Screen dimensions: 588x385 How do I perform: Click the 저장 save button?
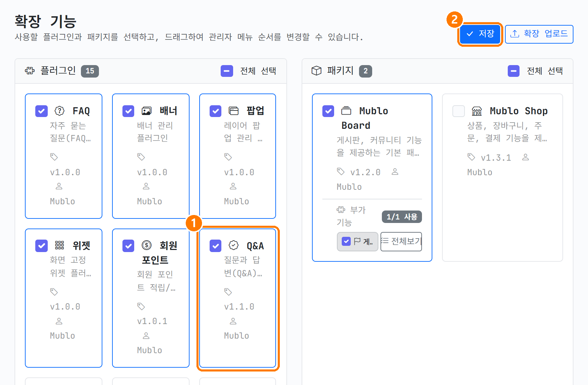pyautogui.click(x=480, y=34)
